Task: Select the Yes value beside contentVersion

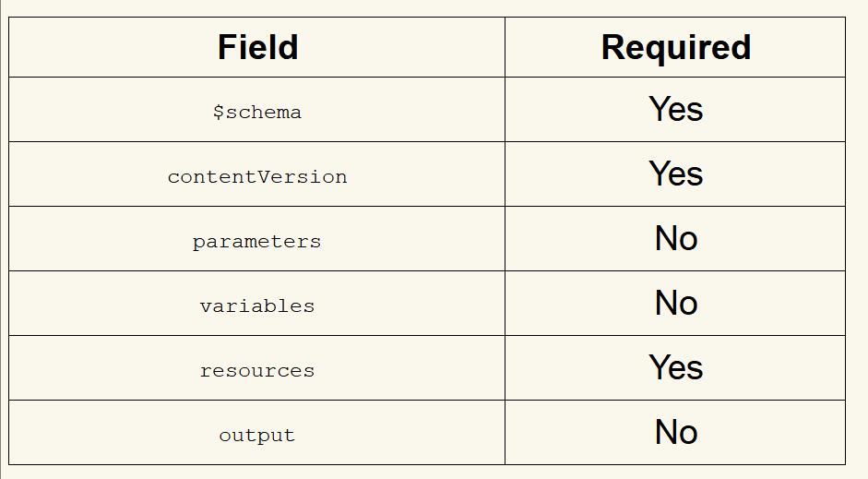Action: click(x=675, y=174)
